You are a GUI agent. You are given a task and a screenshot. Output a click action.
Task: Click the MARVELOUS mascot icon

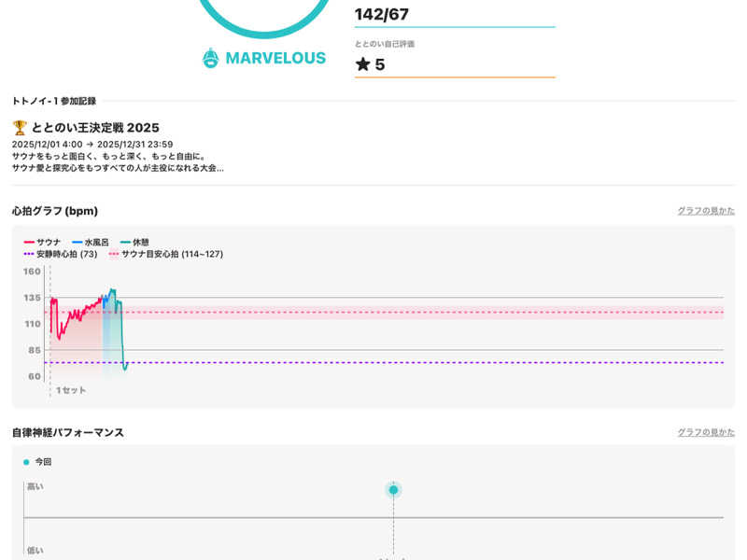tap(211, 58)
